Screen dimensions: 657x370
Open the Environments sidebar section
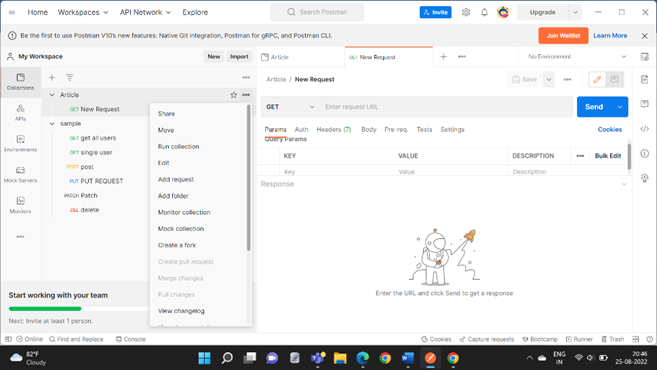(x=20, y=143)
